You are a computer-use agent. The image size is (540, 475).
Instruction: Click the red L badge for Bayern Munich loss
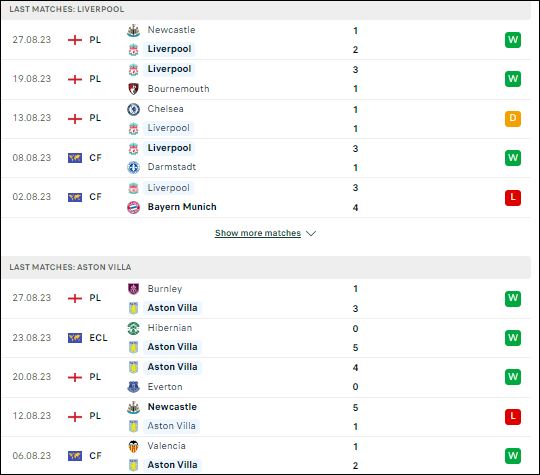pyautogui.click(x=513, y=197)
